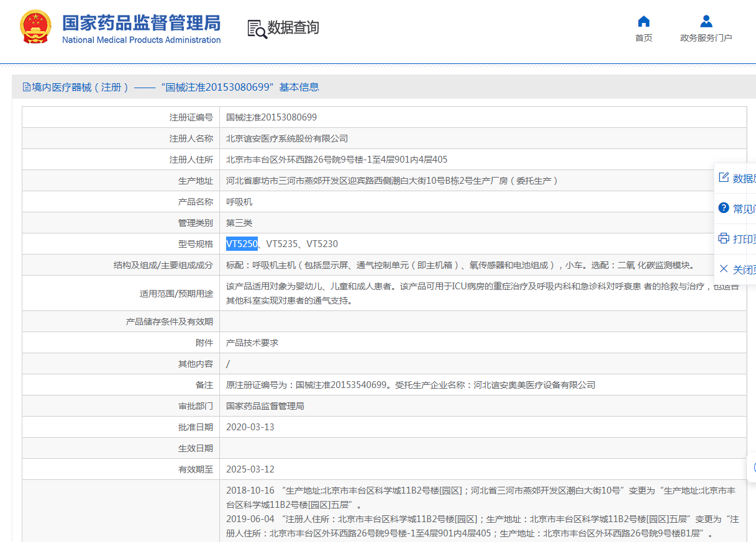Click the expiry date 2025-03-12
This screenshot has height=542, width=756.
click(x=250, y=470)
